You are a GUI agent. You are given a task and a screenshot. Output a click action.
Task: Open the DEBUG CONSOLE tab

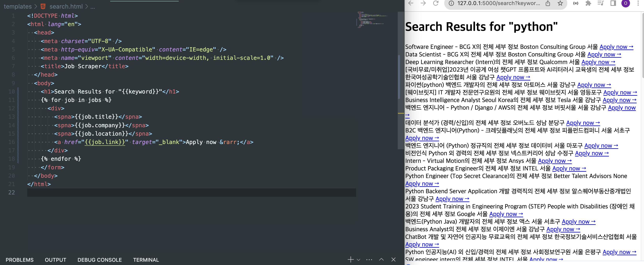[99, 260]
